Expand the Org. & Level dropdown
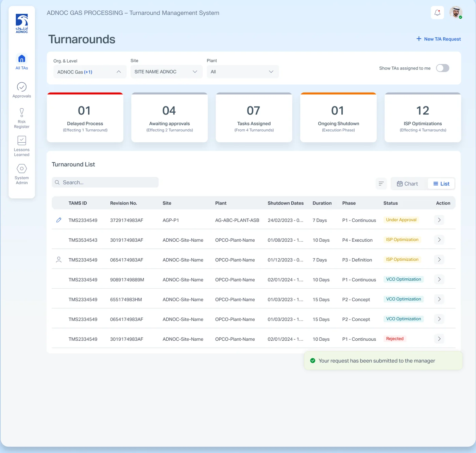This screenshot has height=453, width=476. (90, 72)
